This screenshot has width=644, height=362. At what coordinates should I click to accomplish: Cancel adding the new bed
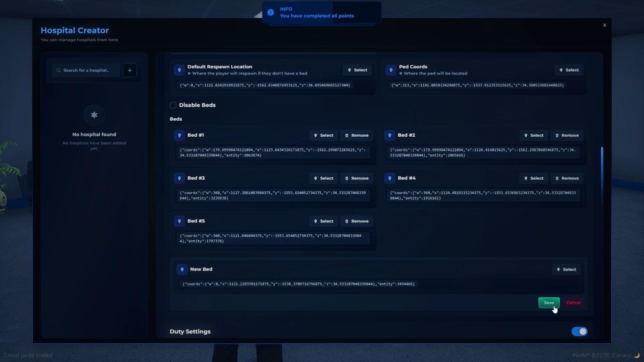tap(574, 303)
